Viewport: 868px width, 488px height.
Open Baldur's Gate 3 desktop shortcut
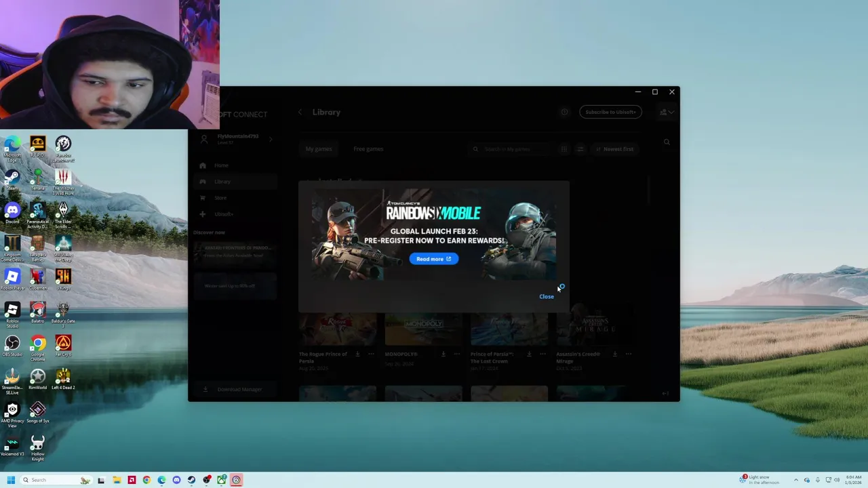[63, 314]
